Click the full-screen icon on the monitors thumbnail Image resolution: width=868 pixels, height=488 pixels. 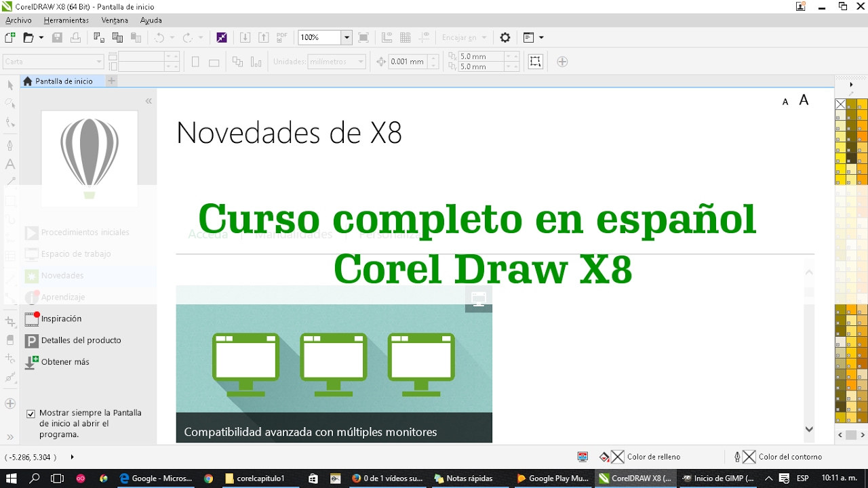pyautogui.click(x=479, y=299)
